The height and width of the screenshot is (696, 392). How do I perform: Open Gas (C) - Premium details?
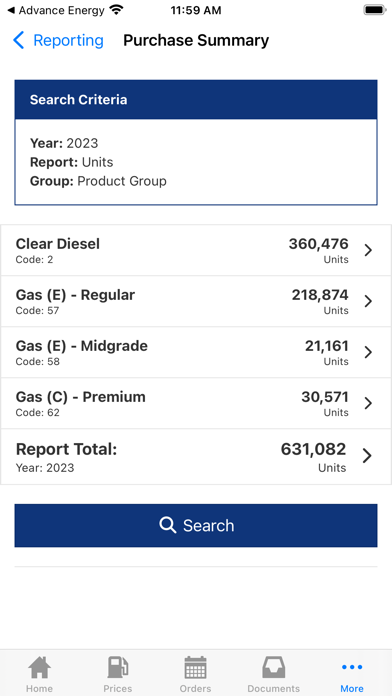click(196, 403)
